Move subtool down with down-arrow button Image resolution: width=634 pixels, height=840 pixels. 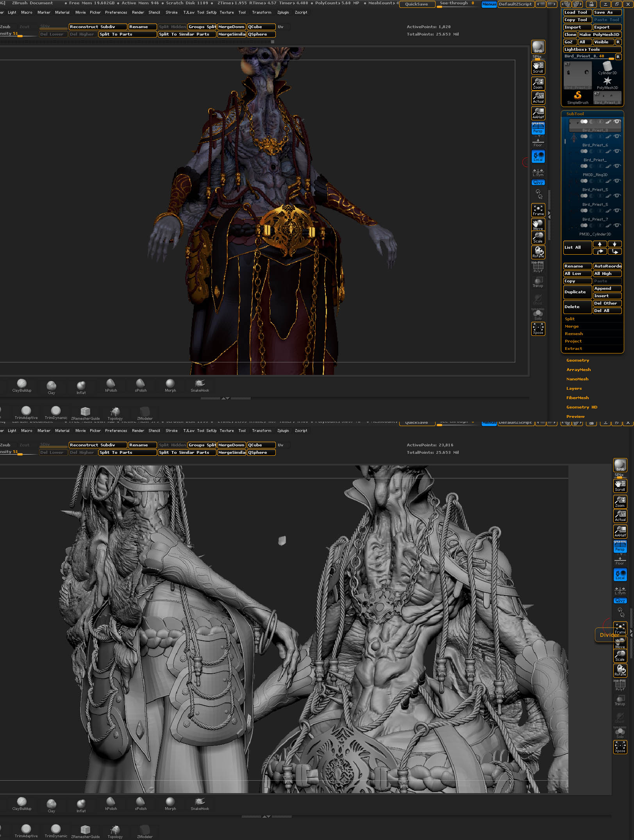coord(614,244)
